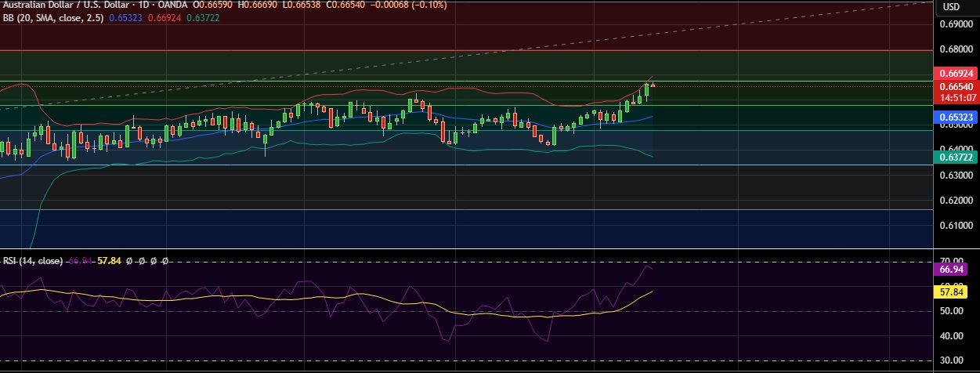Click the red 0.66924 upper band price label
980x373 pixels.
tap(956, 73)
